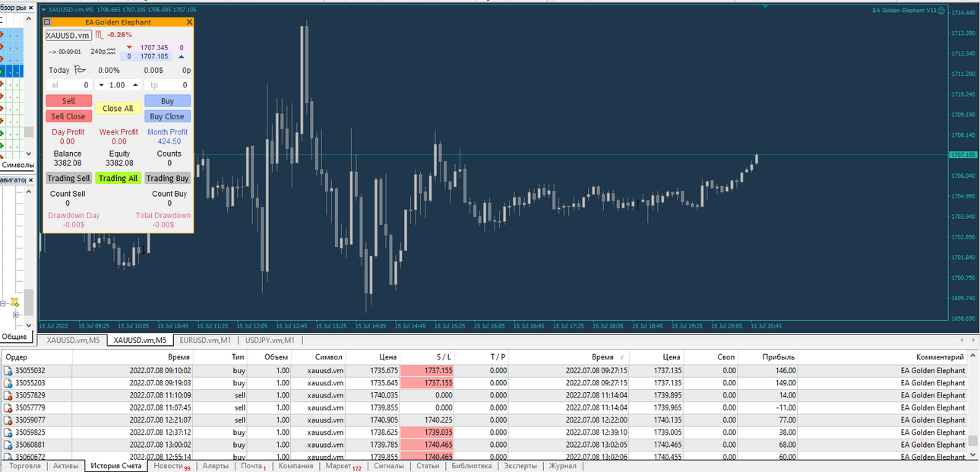Increase lot size with the up arrow
Image resolution: width=980 pixels, height=472 pixels.
tap(135, 85)
